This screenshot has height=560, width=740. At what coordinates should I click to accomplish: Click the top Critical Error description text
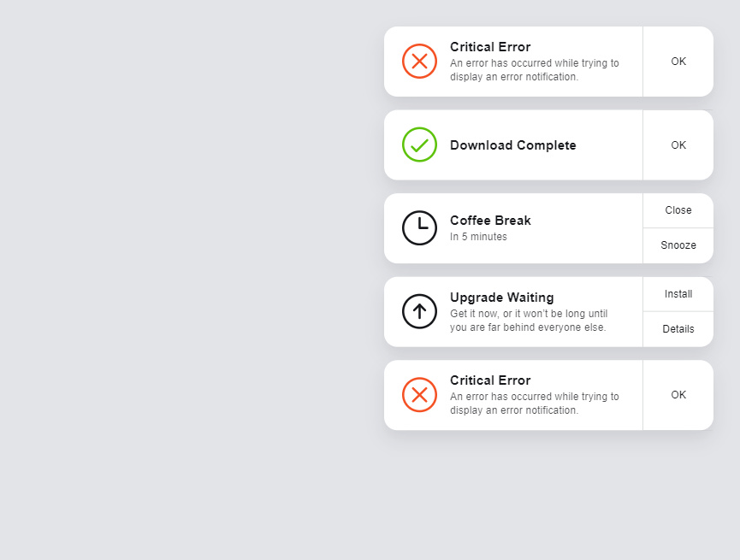pyautogui.click(x=534, y=70)
